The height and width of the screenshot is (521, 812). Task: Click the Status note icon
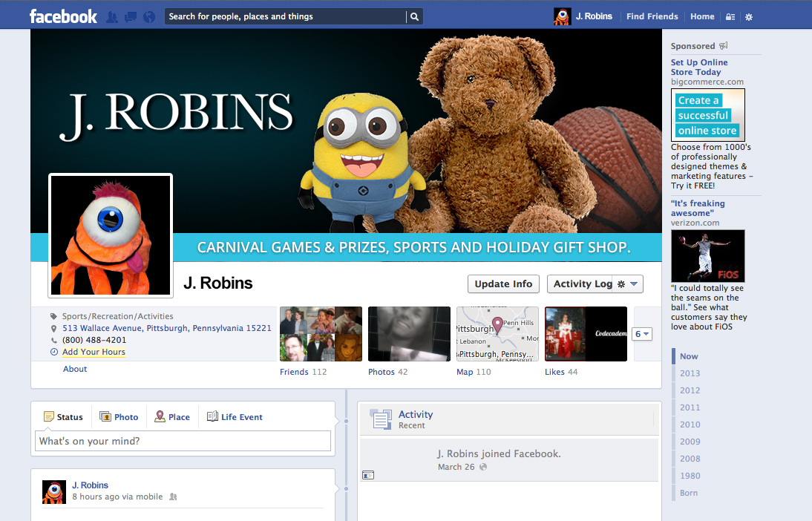49,416
